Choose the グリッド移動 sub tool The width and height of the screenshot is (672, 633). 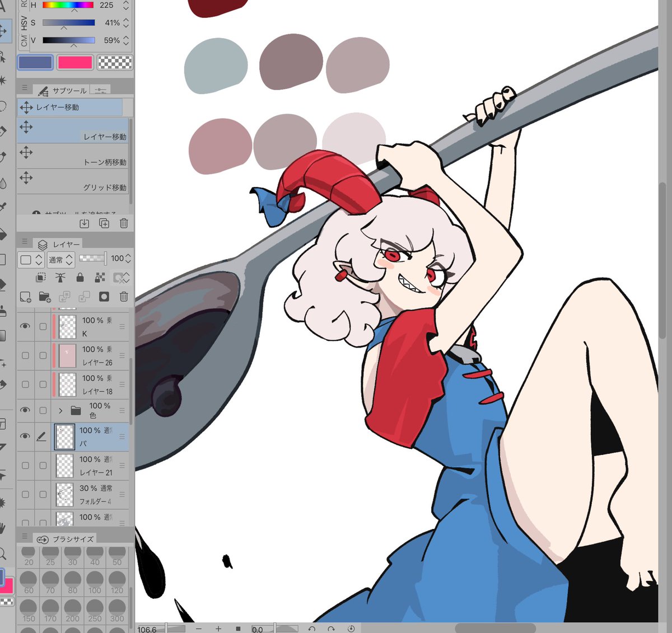(73, 181)
